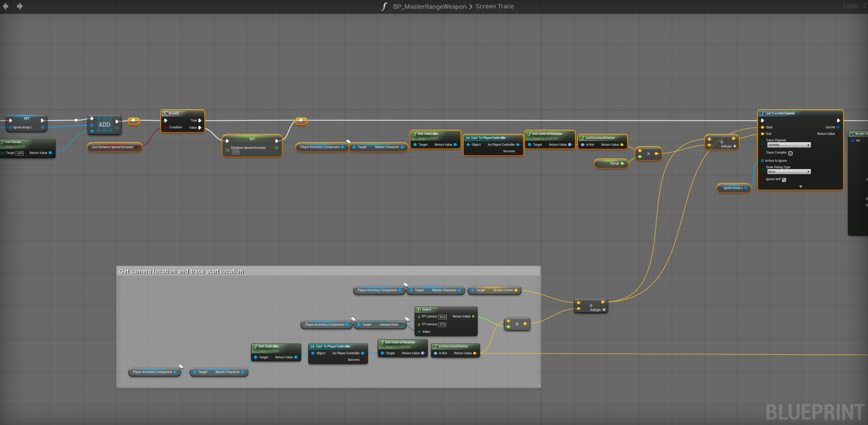Click the FP Camera 50.0 value field
The height and width of the screenshot is (425, 868).
(x=442, y=317)
